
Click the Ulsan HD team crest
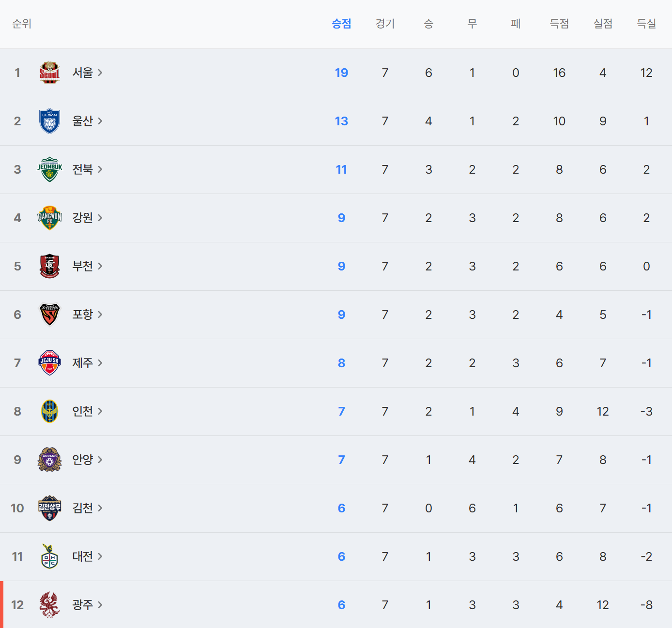(49, 121)
